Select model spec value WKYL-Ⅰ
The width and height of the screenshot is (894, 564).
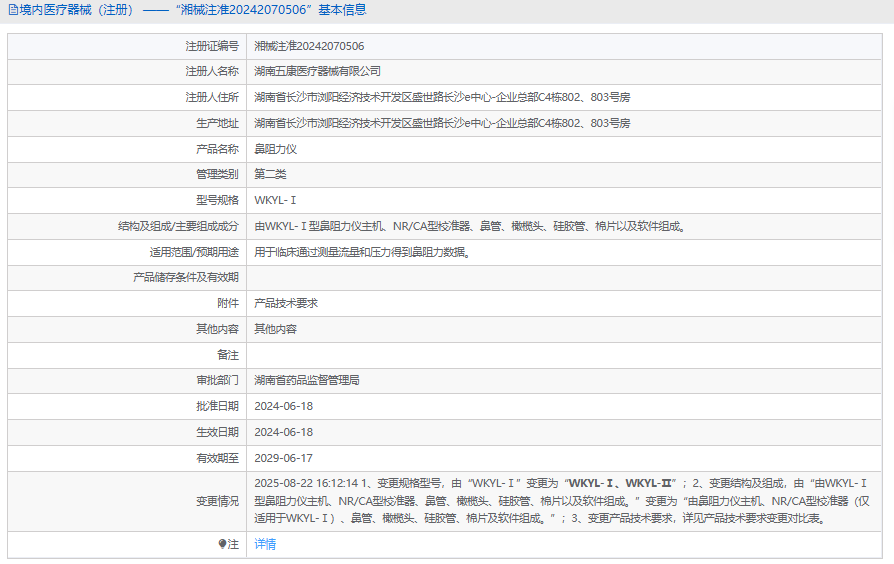coord(275,200)
